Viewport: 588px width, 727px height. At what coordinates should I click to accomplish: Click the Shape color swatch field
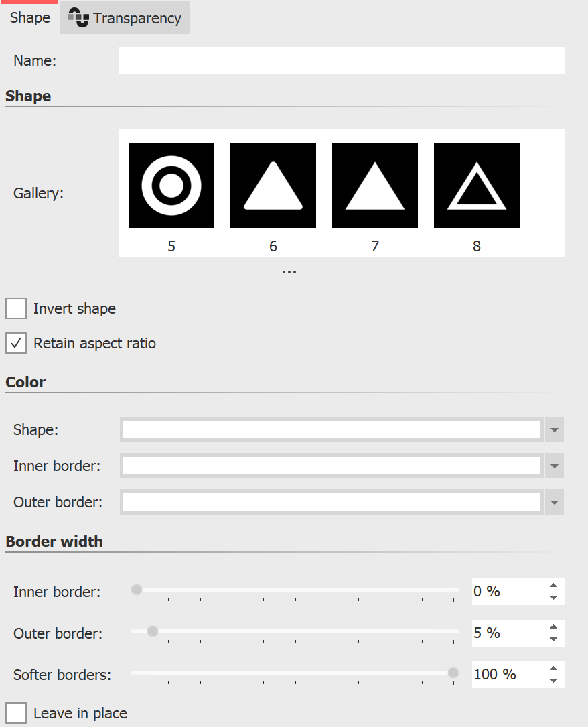pos(332,429)
